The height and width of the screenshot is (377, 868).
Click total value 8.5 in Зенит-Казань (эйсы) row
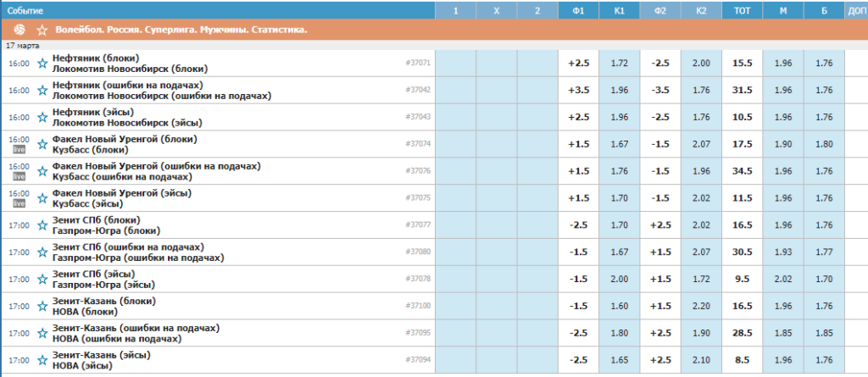(743, 360)
